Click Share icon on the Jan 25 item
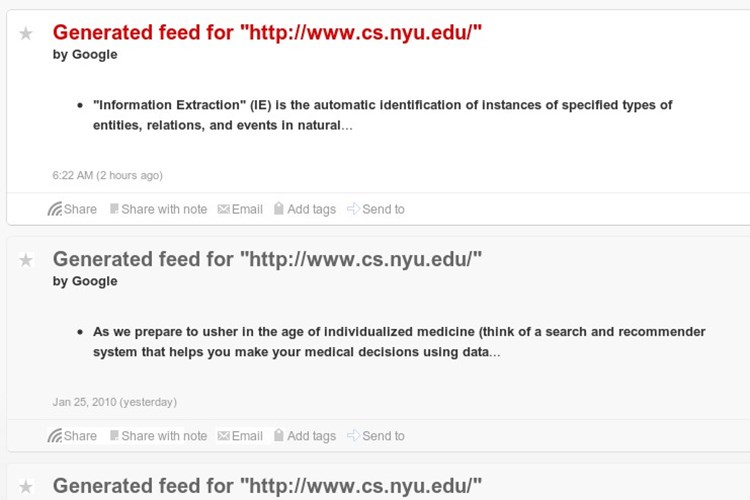Viewport: 750px width, 500px height. click(x=55, y=436)
